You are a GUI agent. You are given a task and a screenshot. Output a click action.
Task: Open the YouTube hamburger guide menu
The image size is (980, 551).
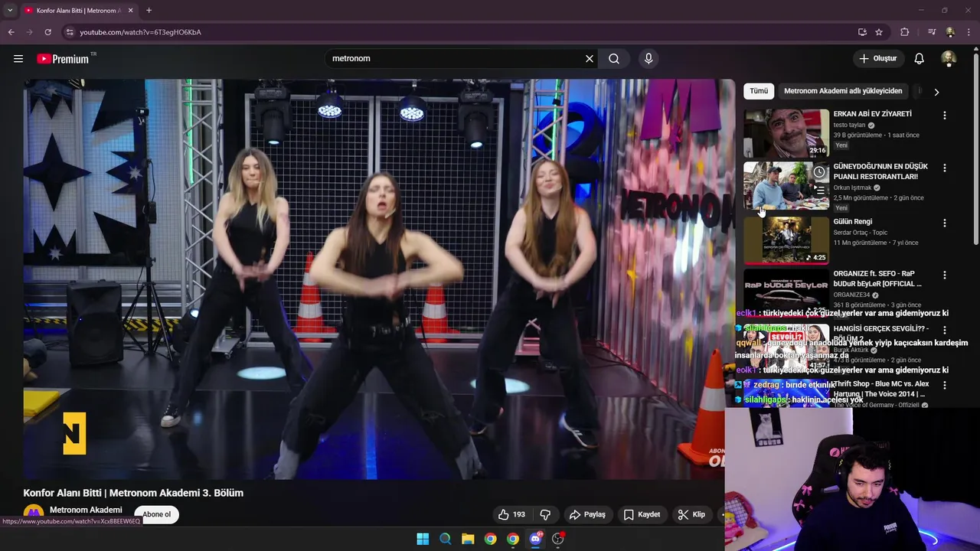pos(18,58)
